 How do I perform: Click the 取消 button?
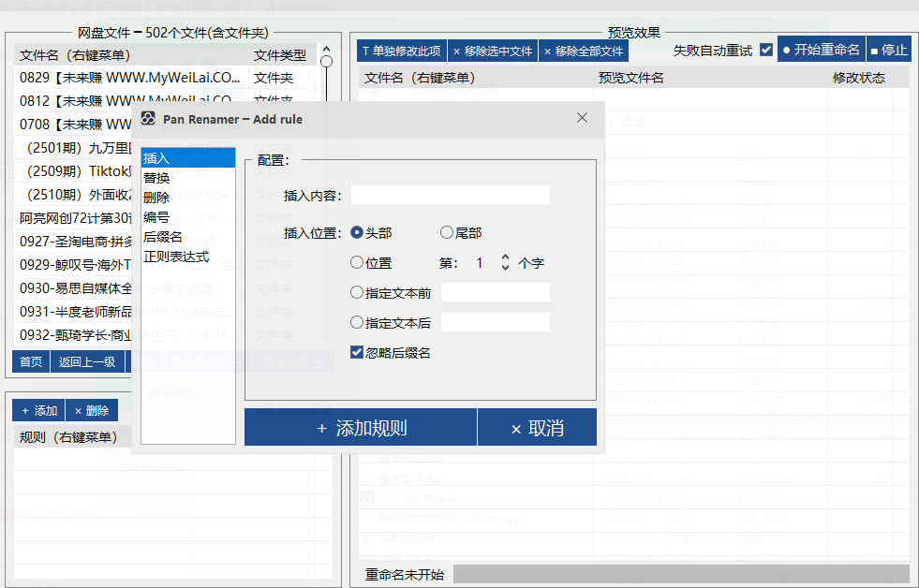(537, 428)
